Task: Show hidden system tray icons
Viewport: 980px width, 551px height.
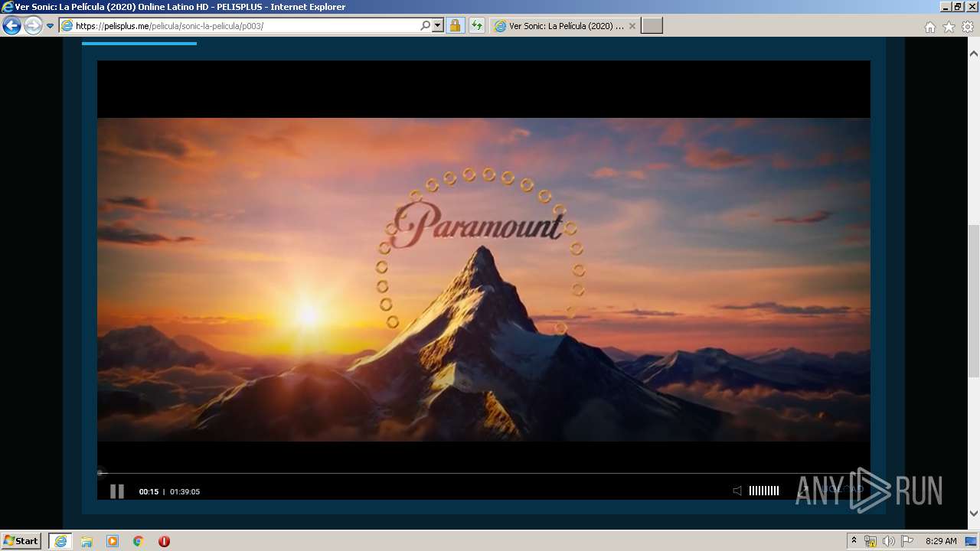Action: (854, 540)
